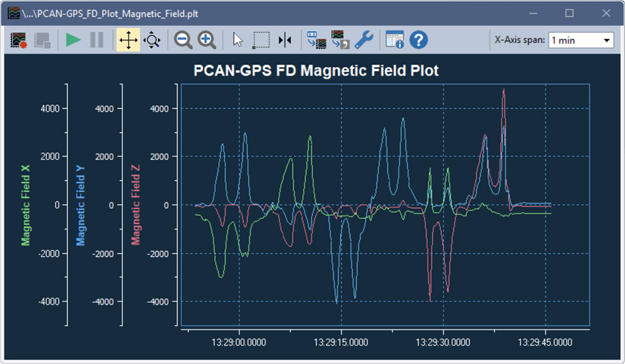Click the window title PCAN-GPS_FD_Plot_Magnetic_Field.plt
625x364 pixels.
(111, 14)
